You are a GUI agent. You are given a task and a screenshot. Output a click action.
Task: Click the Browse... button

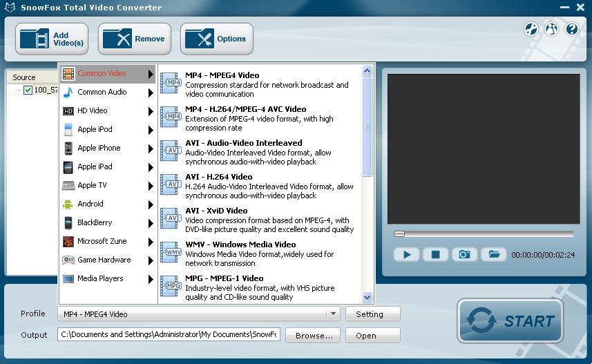coord(313,335)
